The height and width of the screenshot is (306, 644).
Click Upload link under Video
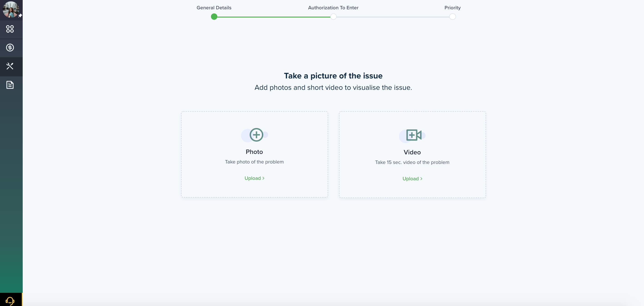pos(412,178)
